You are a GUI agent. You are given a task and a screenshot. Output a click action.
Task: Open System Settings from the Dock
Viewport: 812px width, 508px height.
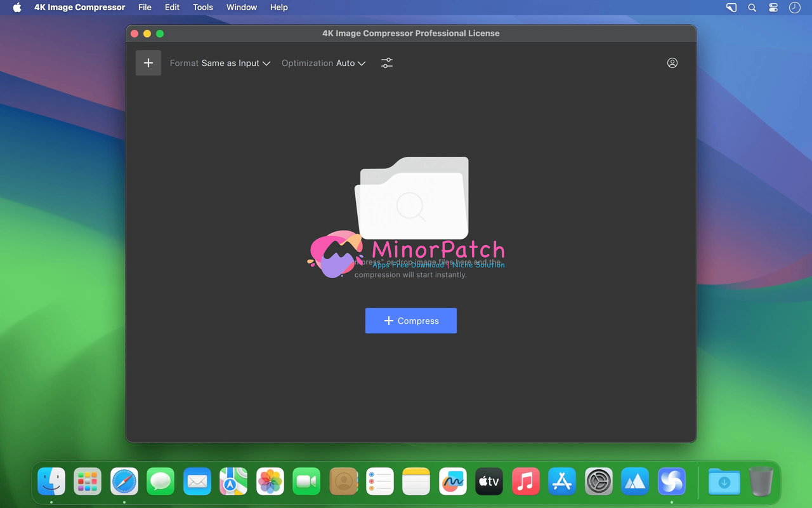[x=599, y=482]
